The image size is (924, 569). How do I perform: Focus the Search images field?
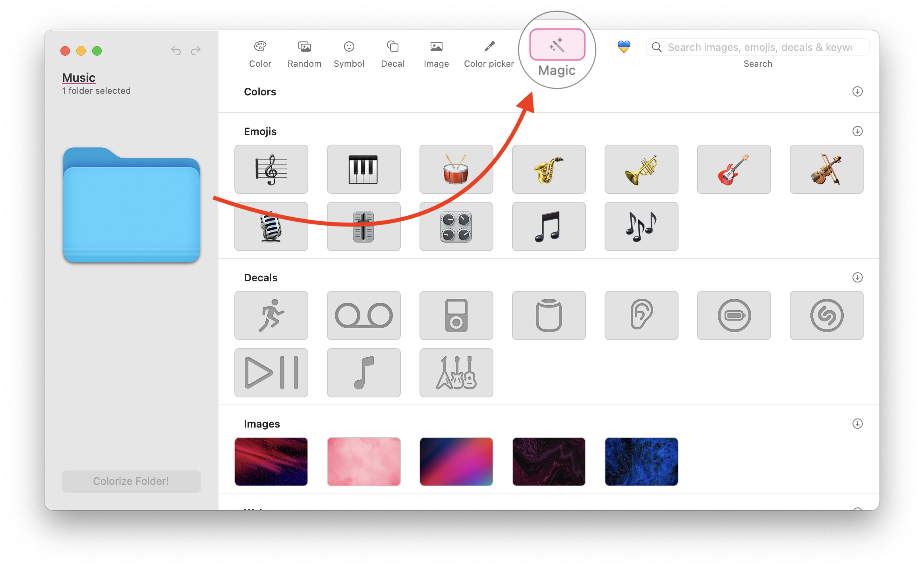click(758, 47)
